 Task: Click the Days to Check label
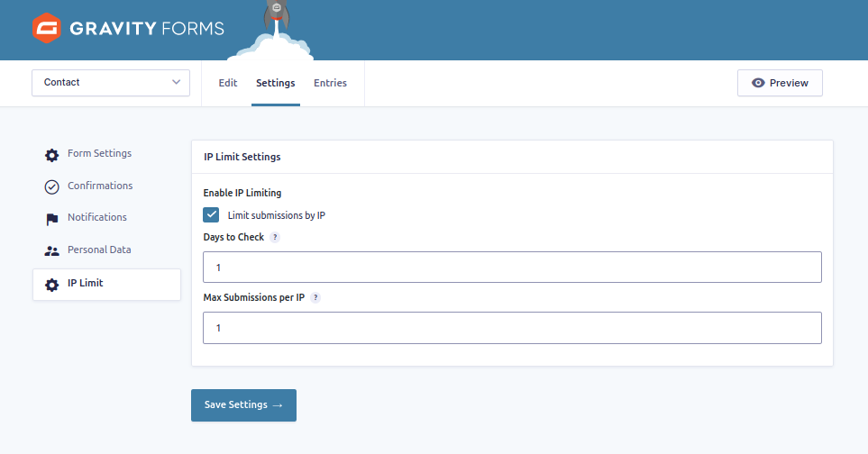tap(233, 237)
